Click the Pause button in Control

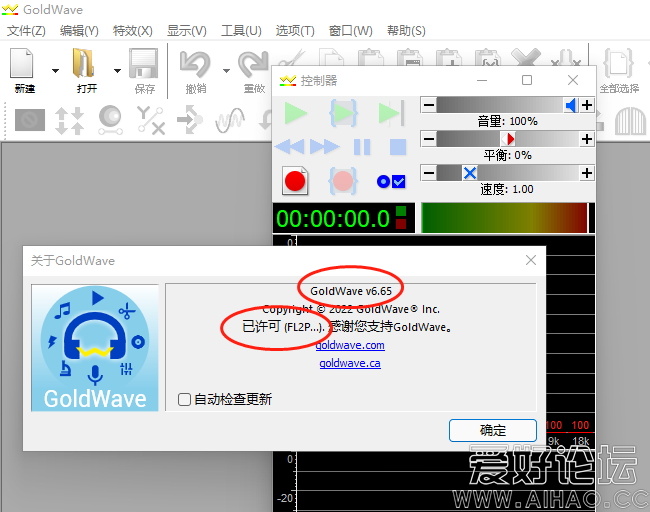tap(362, 147)
